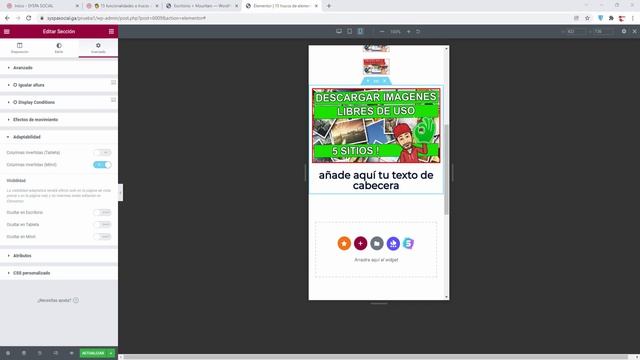640x360 pixels.
Task: Open the widgets grid panel
Action: [x=111, y=31]
